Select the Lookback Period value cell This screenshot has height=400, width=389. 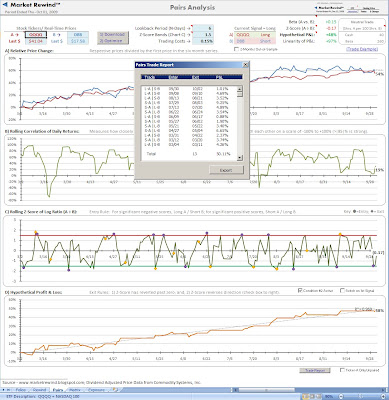pyautogui.click(x=203, y=29)
